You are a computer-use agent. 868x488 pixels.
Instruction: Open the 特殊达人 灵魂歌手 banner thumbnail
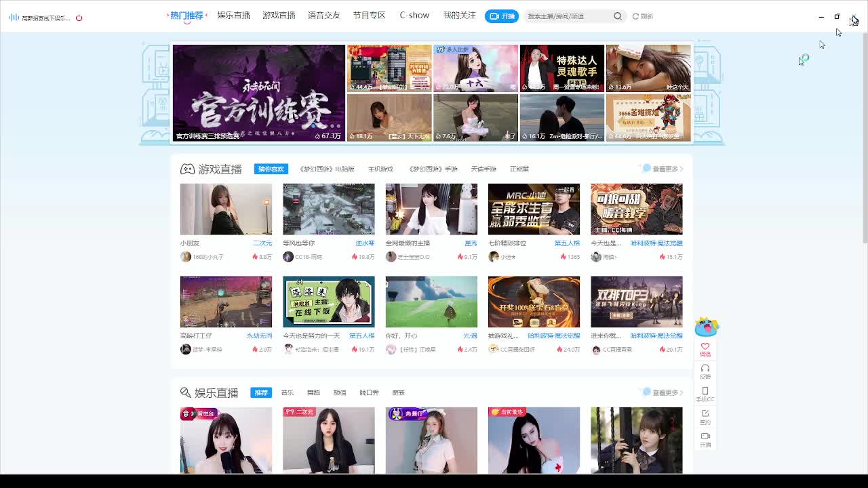561,68
